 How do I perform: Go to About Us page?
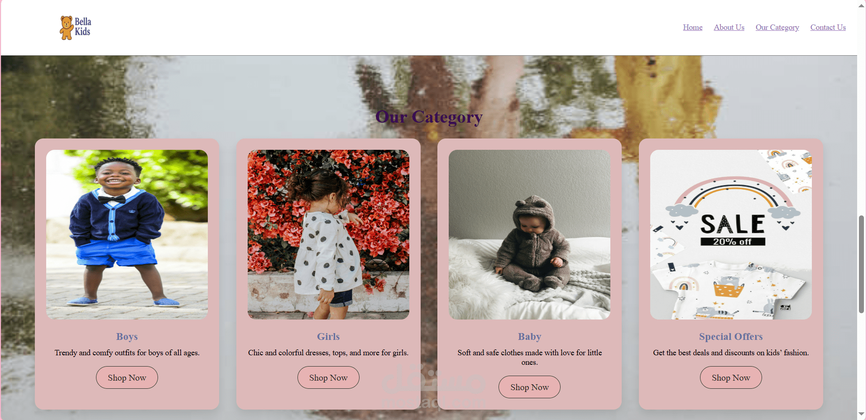point(729,27)
